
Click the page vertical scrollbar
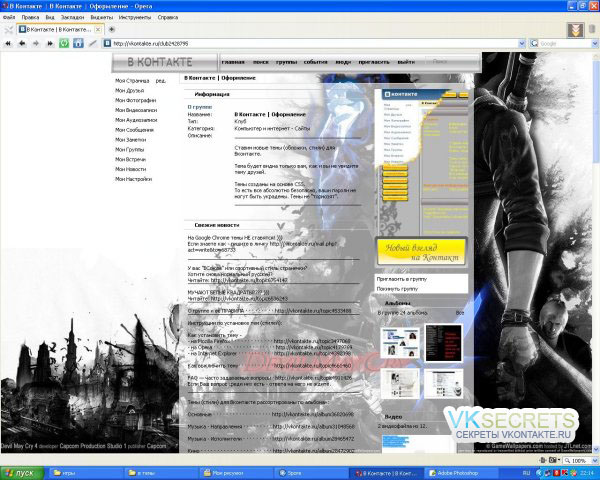coord(596,253)
